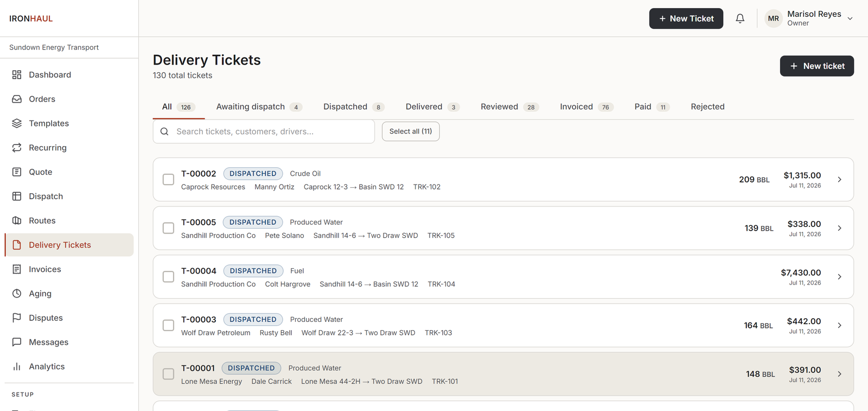868x411 pixels.
Task: Click truck TRK-104 label
Action: coord(442,284)
